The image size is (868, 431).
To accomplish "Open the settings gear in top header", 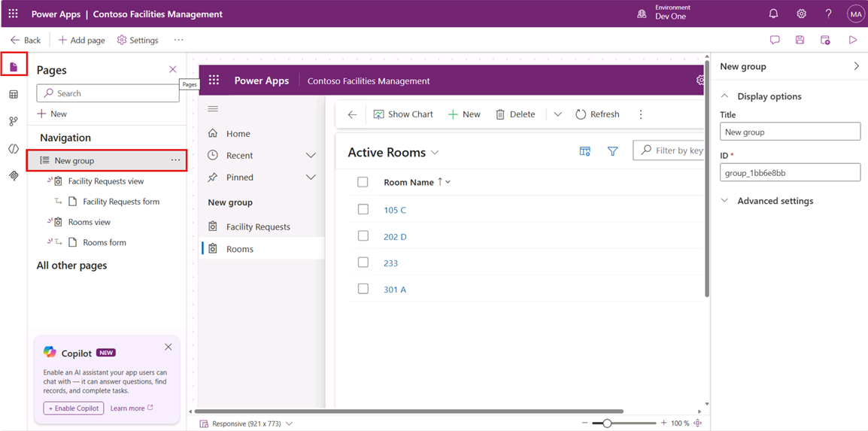I will coord(801,14).
